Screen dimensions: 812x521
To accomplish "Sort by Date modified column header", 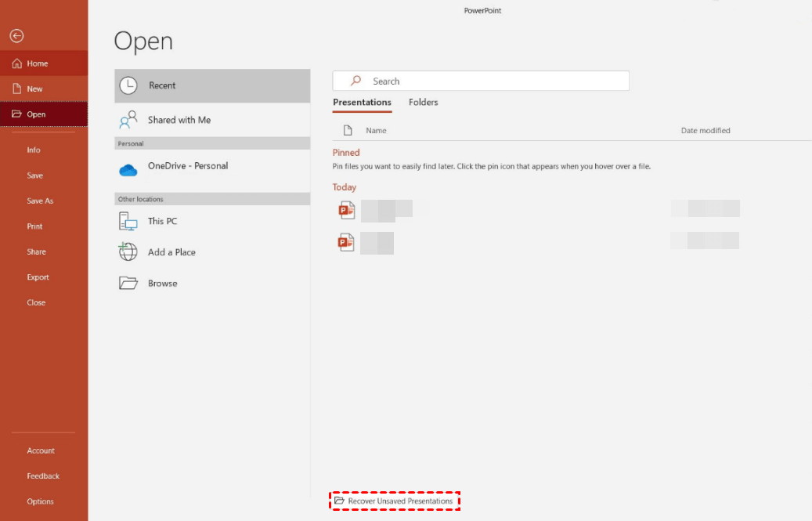I will click(706, 131).
